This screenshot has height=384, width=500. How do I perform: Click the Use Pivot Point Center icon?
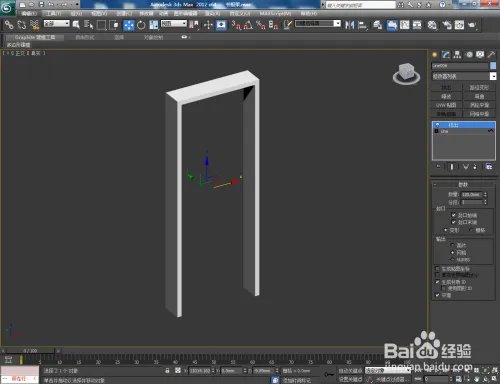[194, 25]
